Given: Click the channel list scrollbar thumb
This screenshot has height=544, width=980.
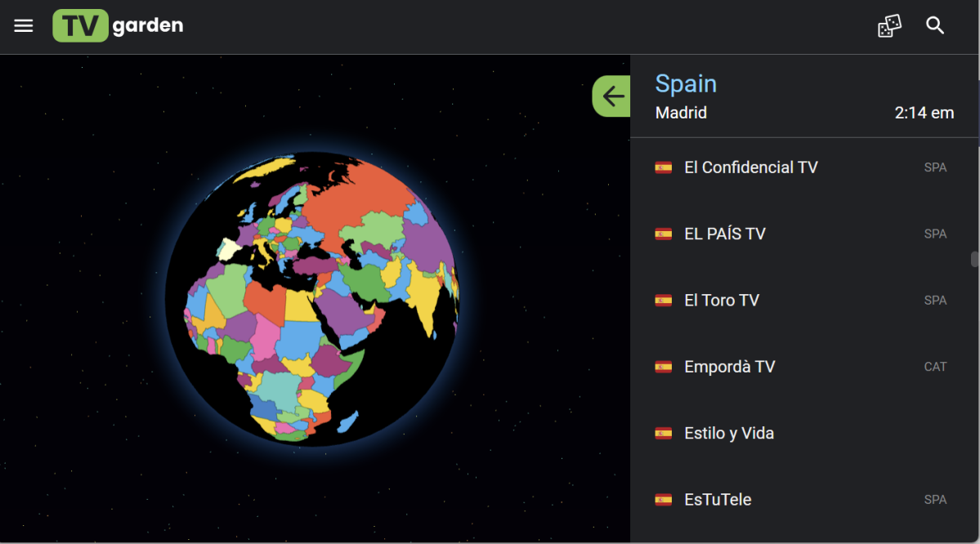Looking at the screenshot, I should [974, 259].
